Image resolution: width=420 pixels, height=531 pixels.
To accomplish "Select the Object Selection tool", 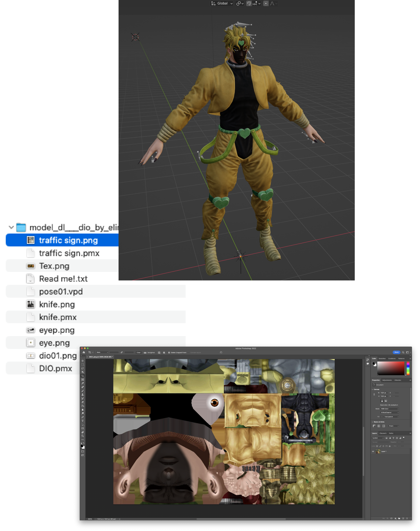I will point(83,372).
